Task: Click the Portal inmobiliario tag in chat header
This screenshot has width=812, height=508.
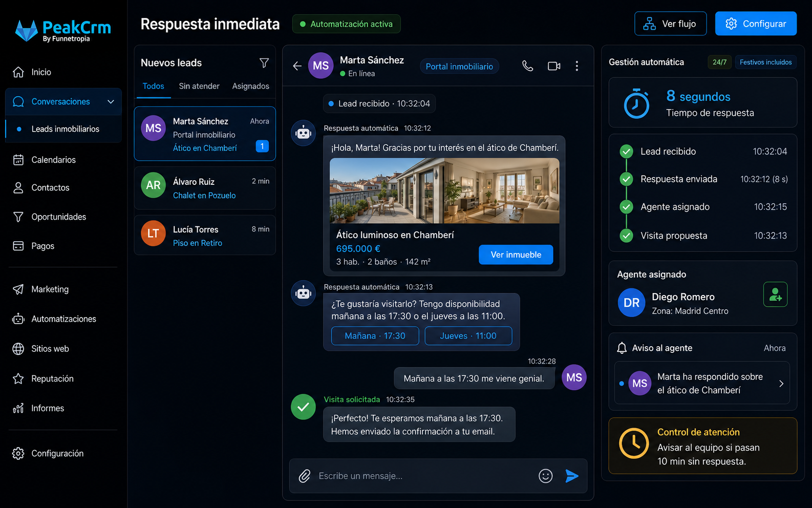Action: 459,67
